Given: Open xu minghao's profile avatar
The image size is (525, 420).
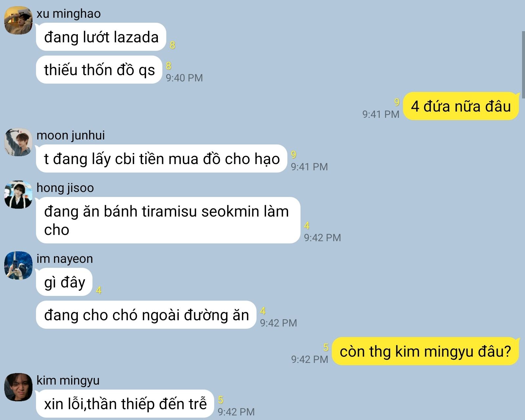Looking at the screenshot, I should [18, 20].
